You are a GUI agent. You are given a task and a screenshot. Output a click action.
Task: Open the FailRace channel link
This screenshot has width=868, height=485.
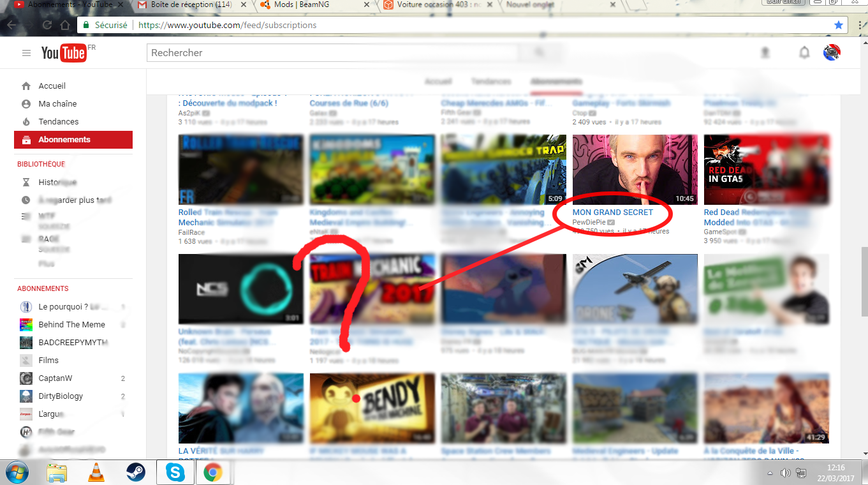point(191,232)
